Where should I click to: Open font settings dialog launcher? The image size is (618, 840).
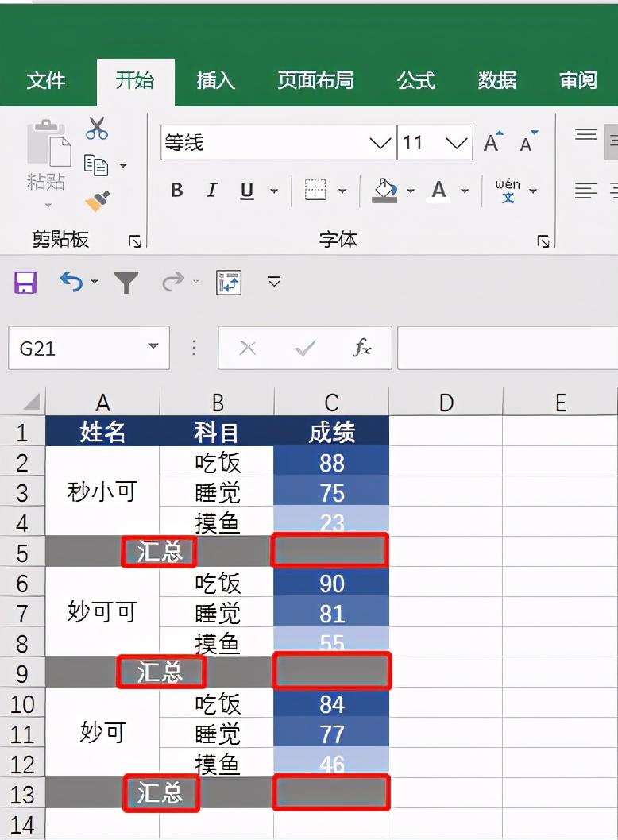pyautogui.click(x=543, y=241)
